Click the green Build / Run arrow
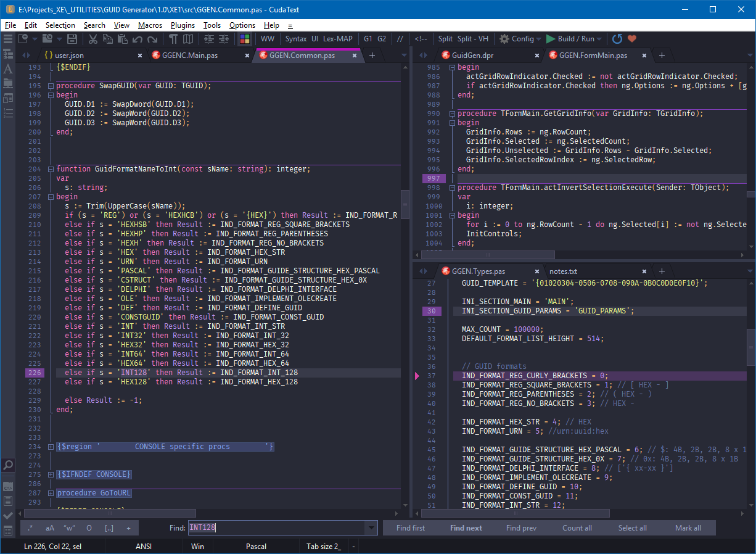Viewport: 756px width, 554px height. (x=551, y=39)
